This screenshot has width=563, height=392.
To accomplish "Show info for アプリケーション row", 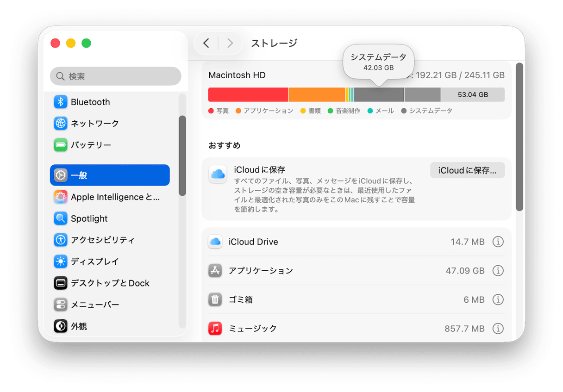I will (x=498, y=271).
